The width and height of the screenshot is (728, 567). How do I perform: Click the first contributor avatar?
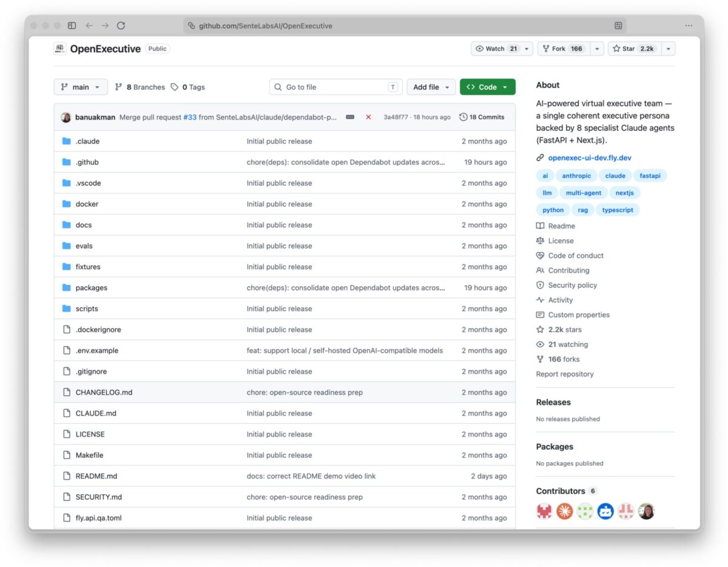(x=544, y=511)
